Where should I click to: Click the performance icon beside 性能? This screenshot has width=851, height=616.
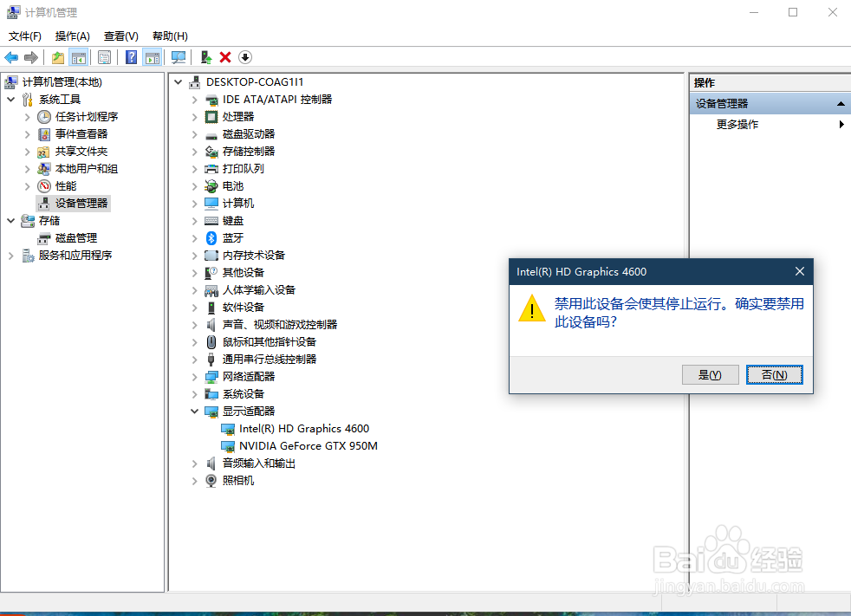tap(44, 186)
